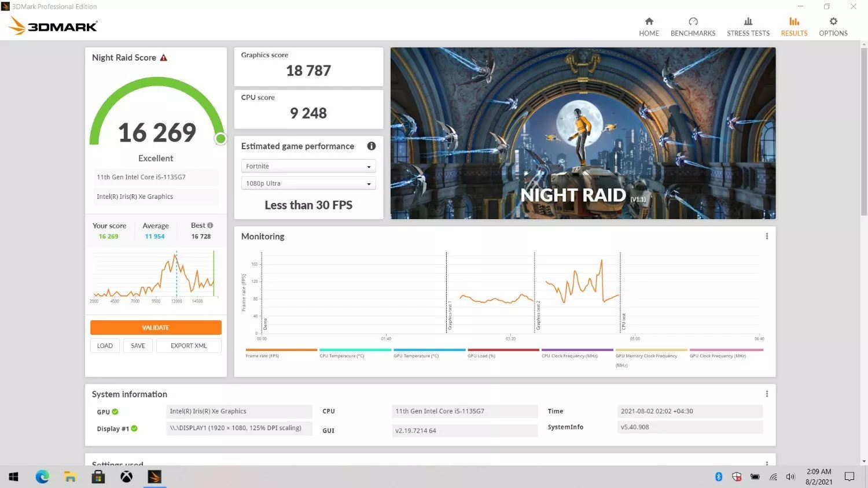The width and height of the screenshot is (868, 488).
Task: Click 3DMark taskbar icon
Action: pos(155,477)
